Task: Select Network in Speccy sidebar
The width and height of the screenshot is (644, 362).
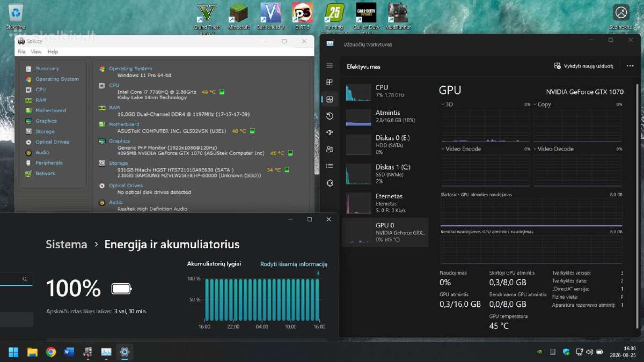Action: (x=46, y=173)
